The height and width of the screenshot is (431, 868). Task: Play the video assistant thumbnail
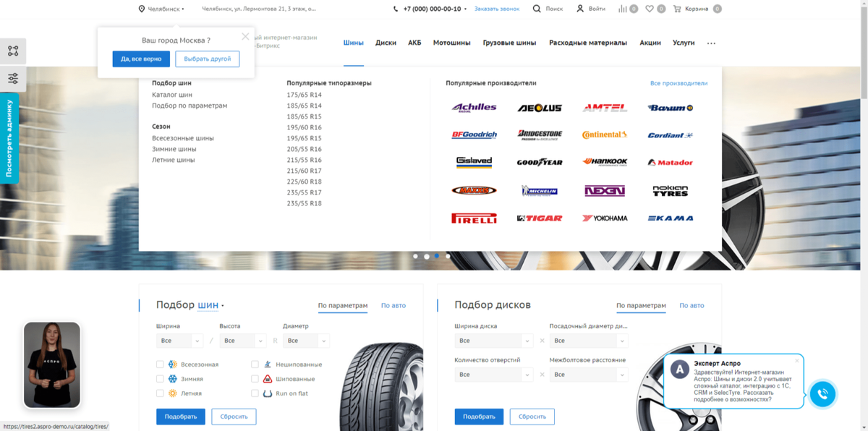click(x=52, y=365)
